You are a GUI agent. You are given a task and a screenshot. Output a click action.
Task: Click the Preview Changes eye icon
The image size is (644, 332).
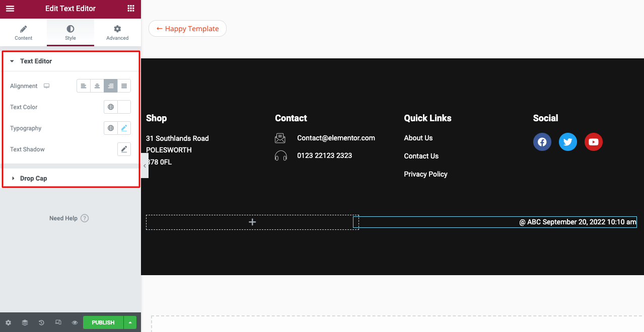pos(75,322)
